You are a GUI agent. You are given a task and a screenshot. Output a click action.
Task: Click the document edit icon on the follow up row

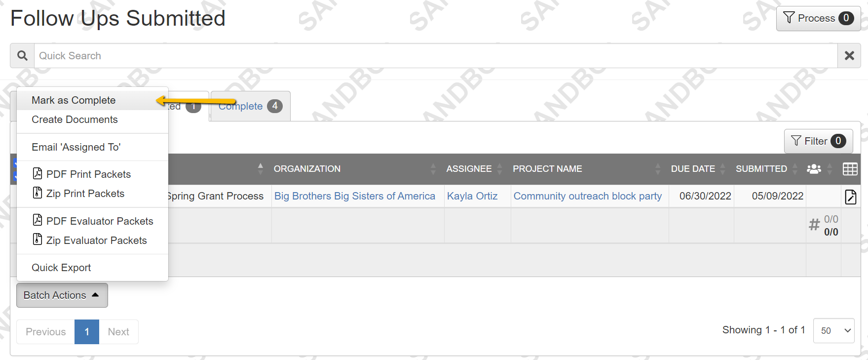click(851, 197)
